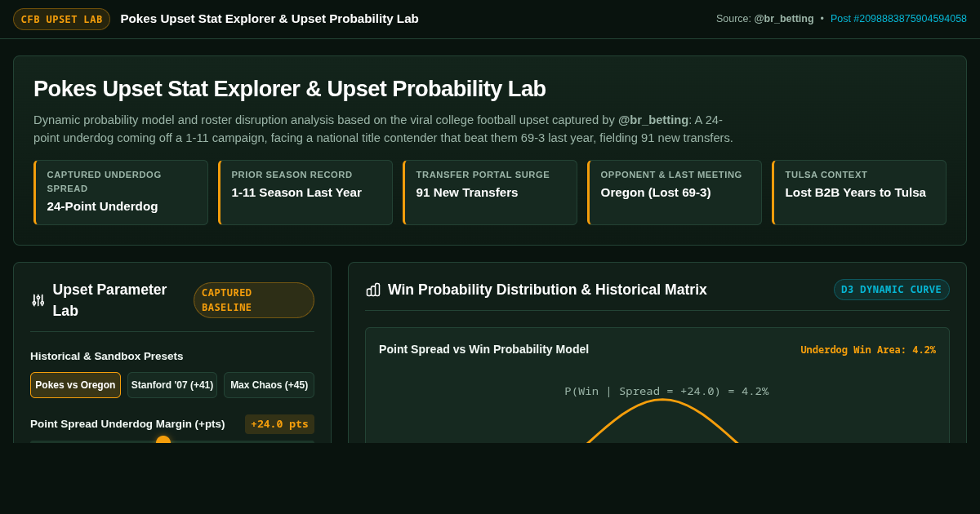Click the P(Win | Spread = +24.0) chart annotation

[666, 391]
